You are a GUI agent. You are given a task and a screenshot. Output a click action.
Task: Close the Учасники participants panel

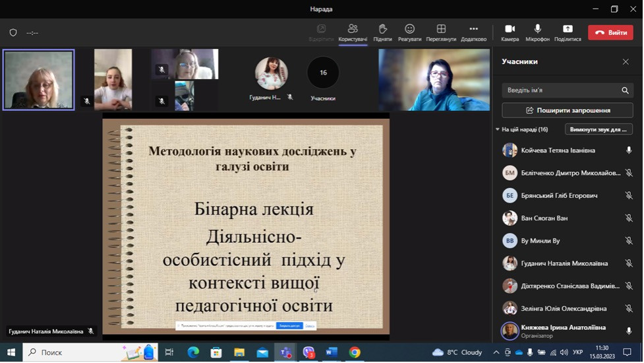626,62
